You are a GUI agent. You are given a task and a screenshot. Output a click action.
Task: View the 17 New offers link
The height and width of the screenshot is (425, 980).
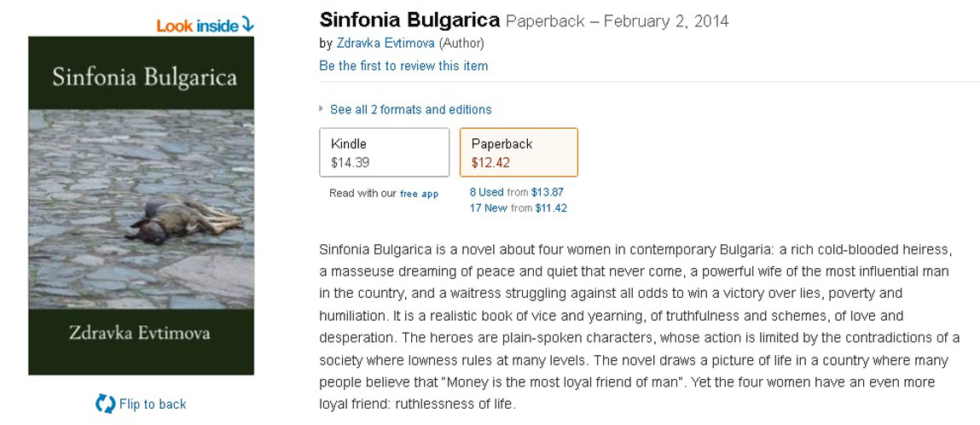click(x=488, y=208)
